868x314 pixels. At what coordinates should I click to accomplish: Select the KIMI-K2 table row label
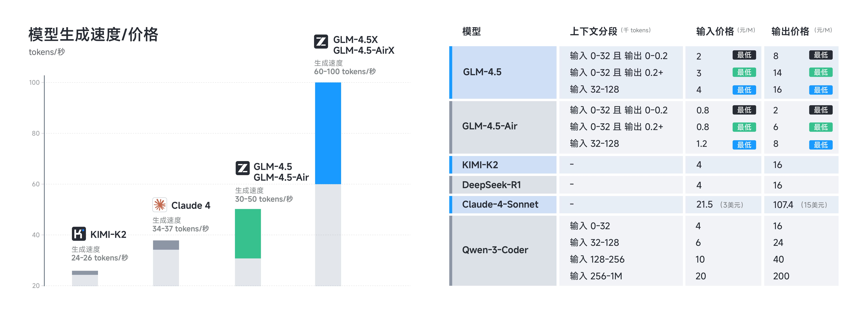(480, 165)
